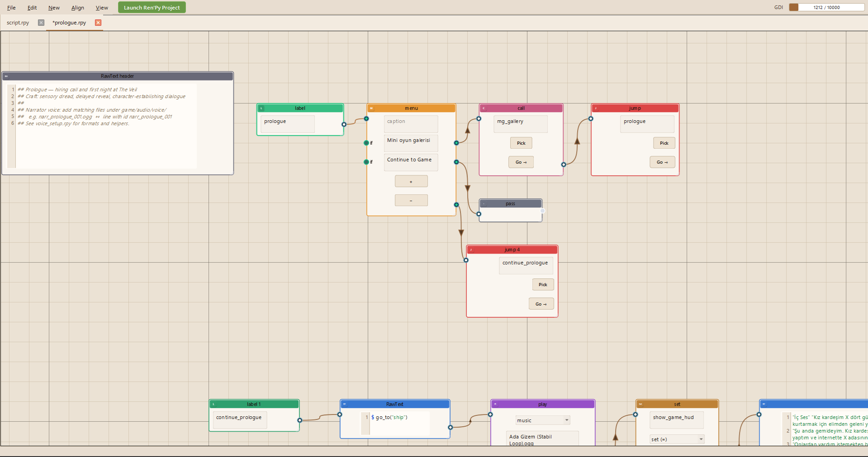Click the jump 4 node input port
The image size is (868, 457).
coord(466,260)
